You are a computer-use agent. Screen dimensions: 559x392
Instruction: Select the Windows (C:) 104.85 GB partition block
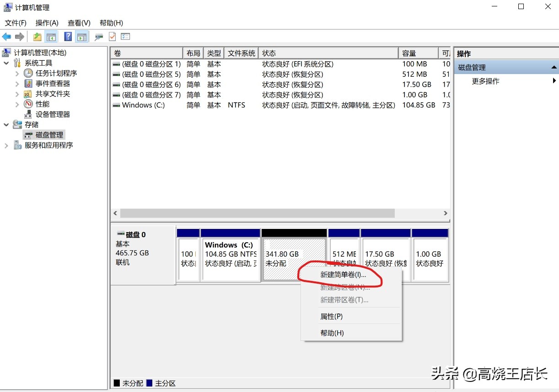coord(230,255)
